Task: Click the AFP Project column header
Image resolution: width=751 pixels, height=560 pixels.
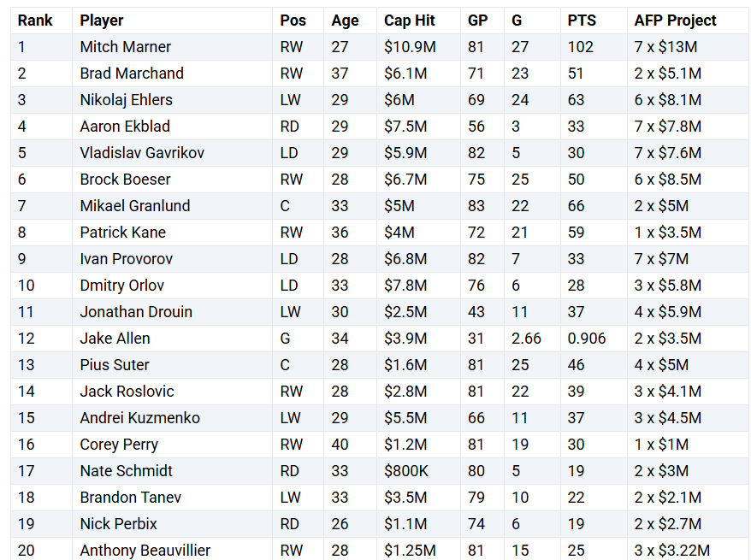Action: point(676,21)
